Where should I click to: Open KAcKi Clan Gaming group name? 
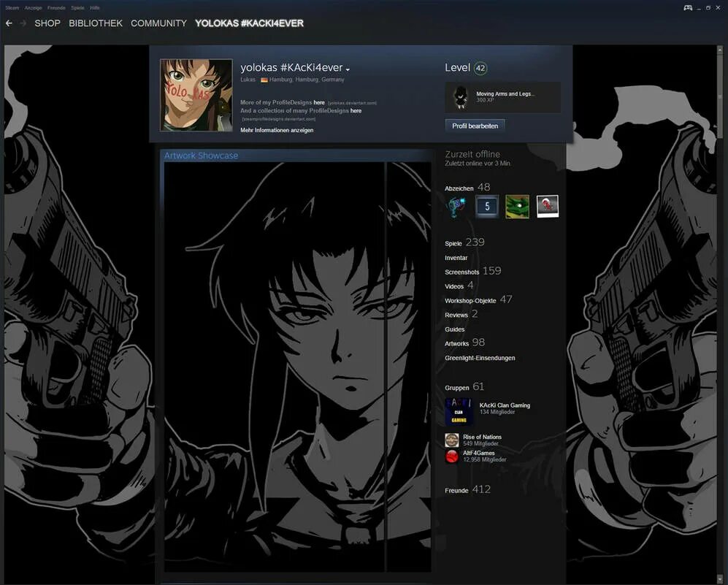coord(505,405)
